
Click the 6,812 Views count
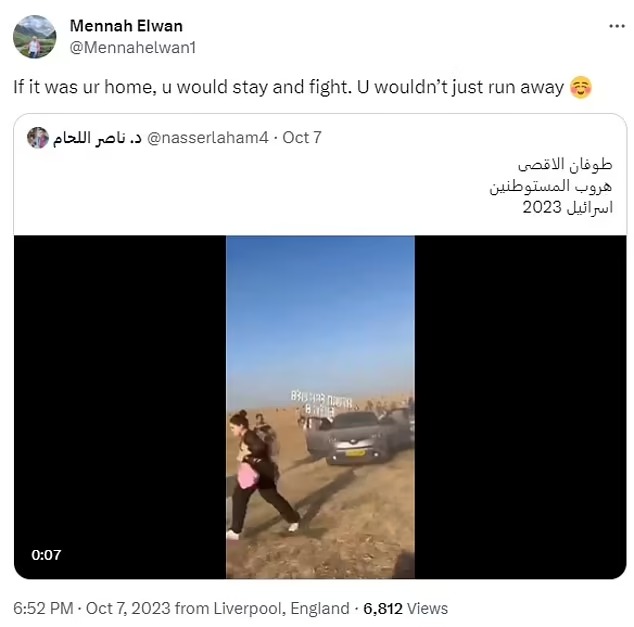point(406,608)
